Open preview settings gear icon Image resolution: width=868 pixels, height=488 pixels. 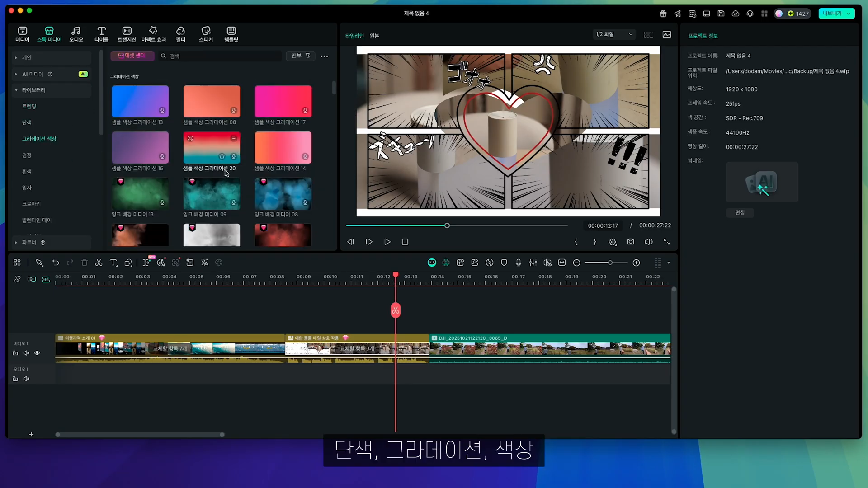click(613, 242)
